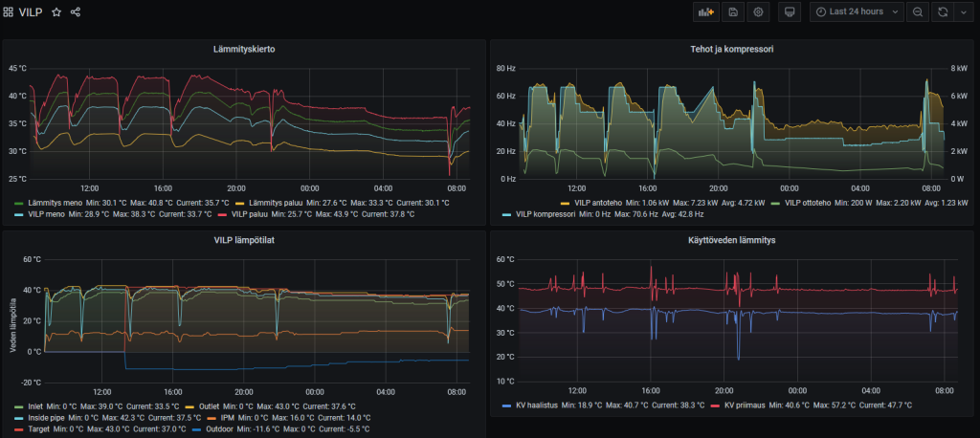Star the VILP dashboard
The image size is (980, 438).
(56, 12)
